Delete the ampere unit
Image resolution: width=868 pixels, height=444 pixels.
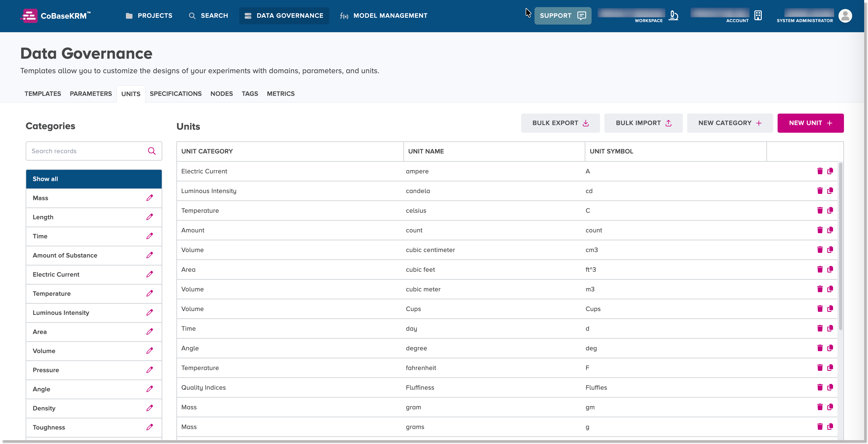point(820,171)
